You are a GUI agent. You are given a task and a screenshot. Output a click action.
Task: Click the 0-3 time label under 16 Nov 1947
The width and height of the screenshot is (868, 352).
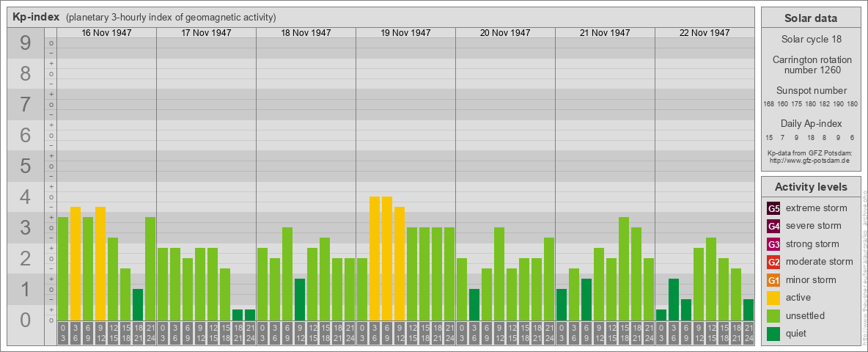(63, 333)
